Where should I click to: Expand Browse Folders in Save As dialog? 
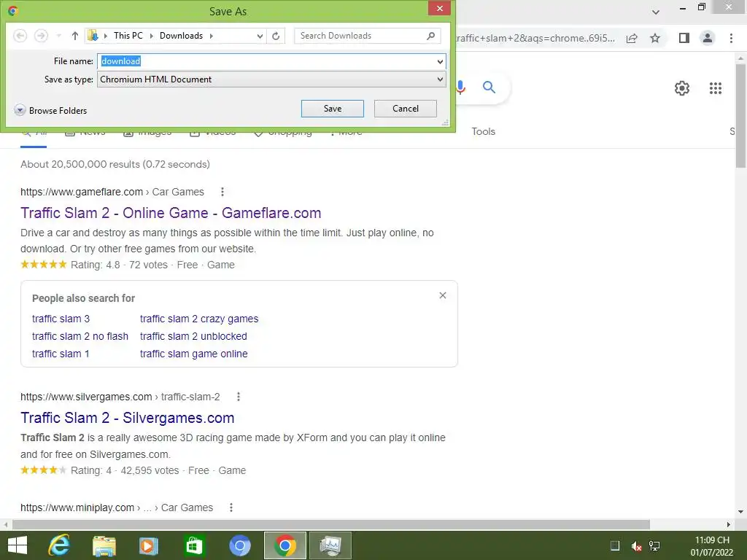(x=50, y=111)
